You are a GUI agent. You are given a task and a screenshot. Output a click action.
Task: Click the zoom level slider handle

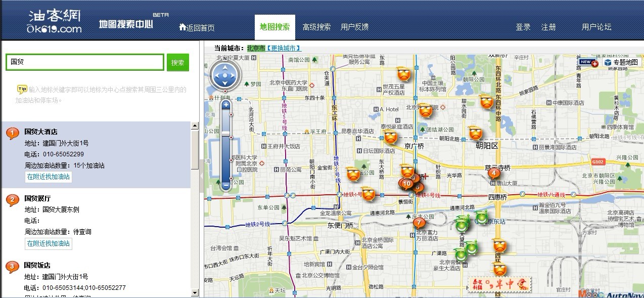tap(226, 133)
